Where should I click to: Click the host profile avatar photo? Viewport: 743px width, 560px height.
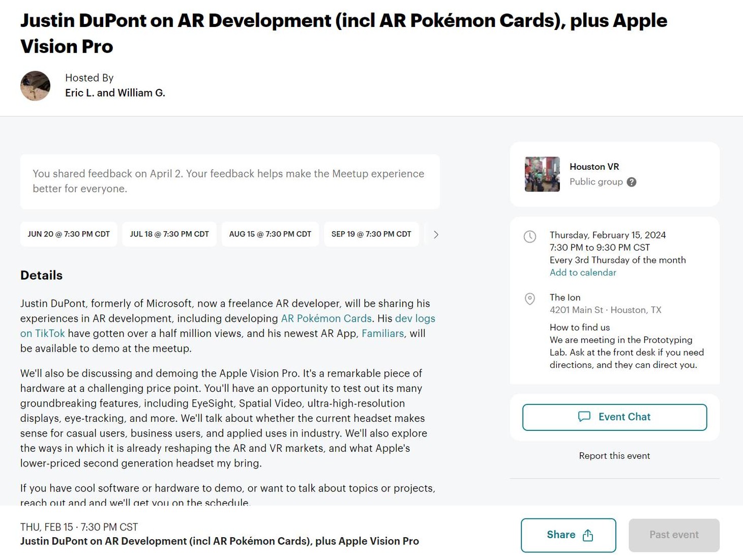(x=35, y=86)
